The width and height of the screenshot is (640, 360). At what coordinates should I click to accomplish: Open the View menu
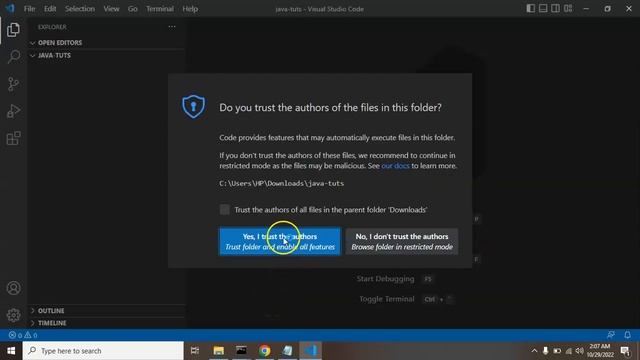pos(111,9)
